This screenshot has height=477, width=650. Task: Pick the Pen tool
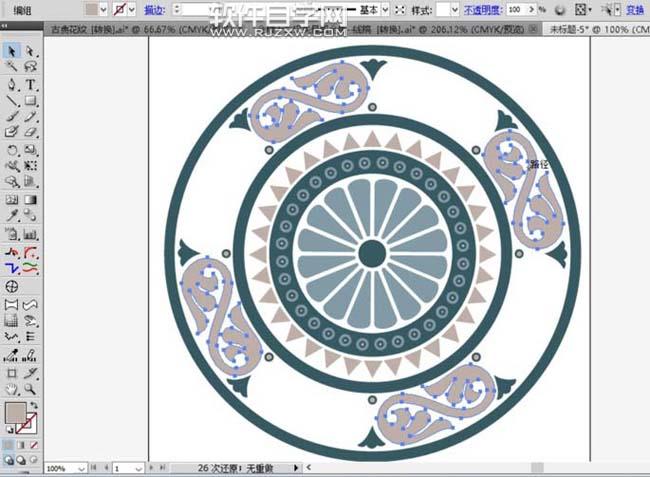click(x=12, y=84)
